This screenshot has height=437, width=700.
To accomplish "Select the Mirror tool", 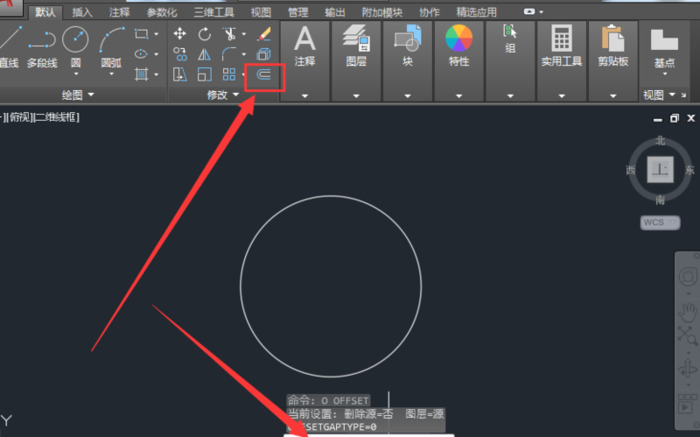I will coord(205,54).
